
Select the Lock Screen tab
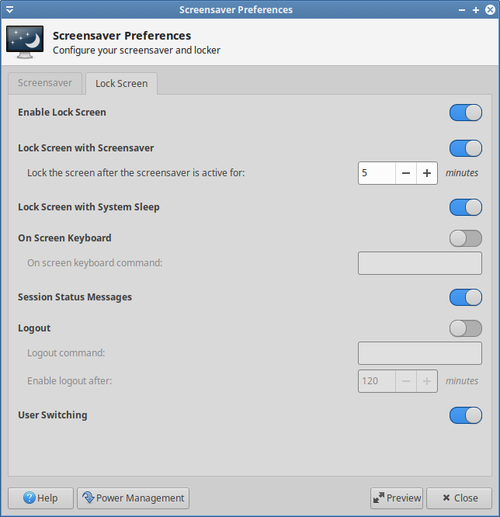pyautogui.click(x=121, y=83)
